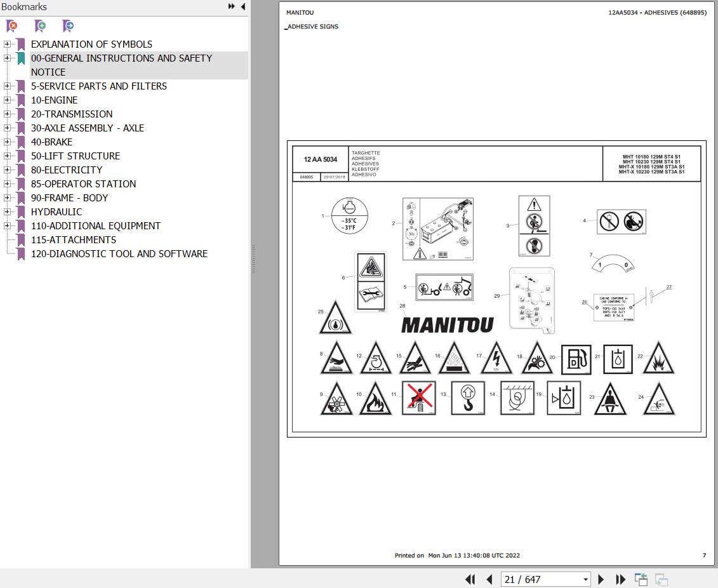Expand the 50-LIFT STRUCTURE node

(x=7, y=156)
